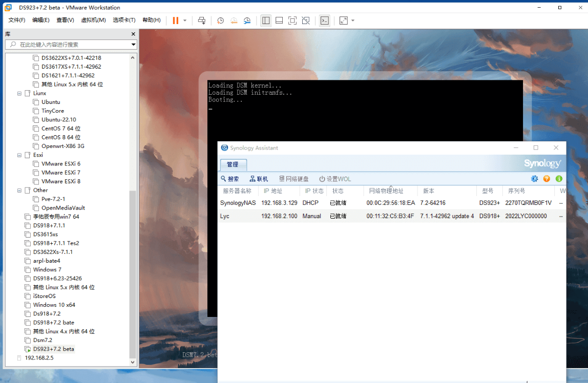Viewport: 588px width, 383px height.
Task: Switch the VM to Unity mode
Action: [305, 20]
